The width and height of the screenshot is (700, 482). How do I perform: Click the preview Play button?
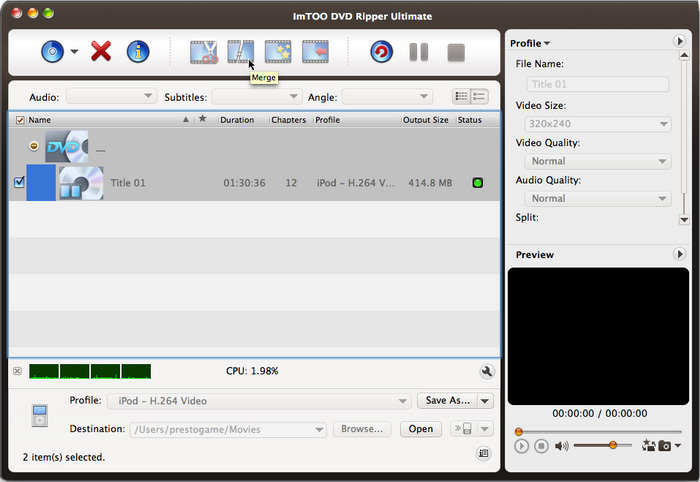pyautogui.click(x=521, y=446)
